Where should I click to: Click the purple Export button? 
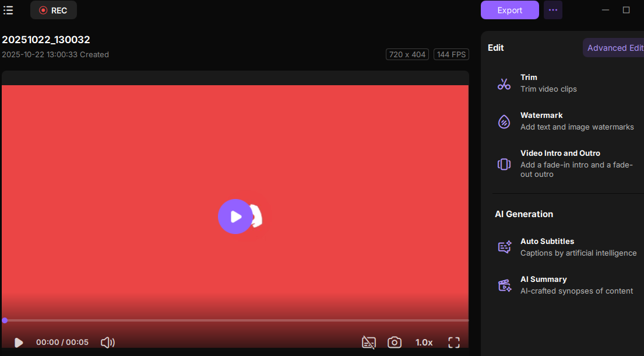tap(509, 10)
